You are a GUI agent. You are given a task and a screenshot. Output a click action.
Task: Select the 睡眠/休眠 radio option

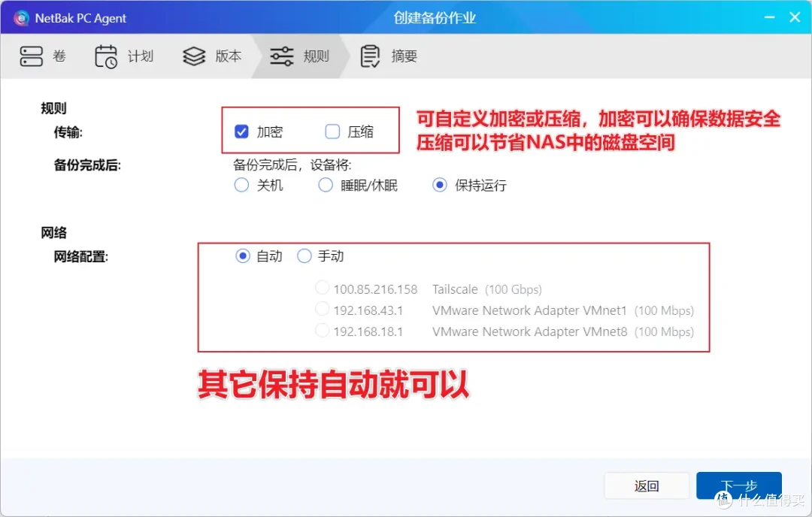pyautogui.click(x=326, y=185)
